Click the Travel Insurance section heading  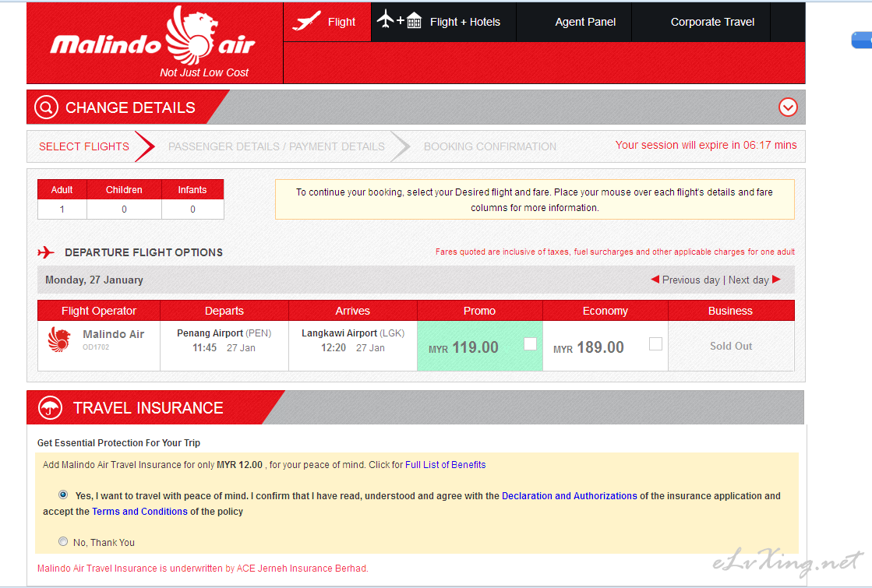[148, 408]
